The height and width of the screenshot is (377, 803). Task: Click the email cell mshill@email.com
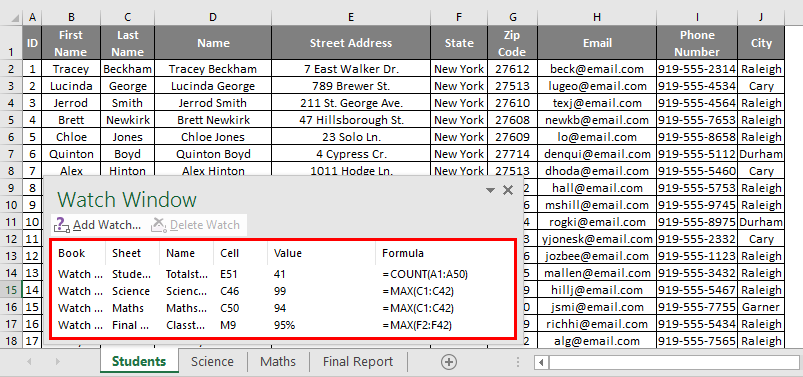pyautogui.click(x=597, y=205)
